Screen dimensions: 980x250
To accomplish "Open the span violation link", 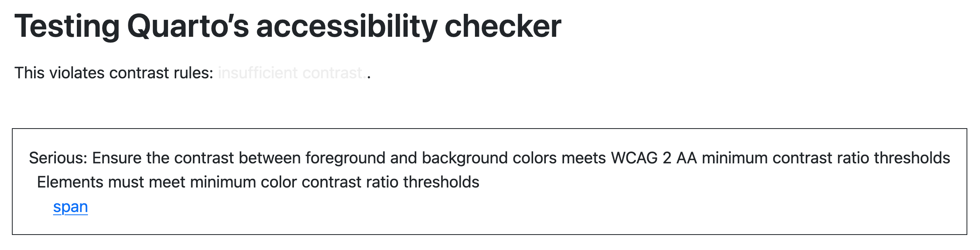I will click(x=71, y=207).
